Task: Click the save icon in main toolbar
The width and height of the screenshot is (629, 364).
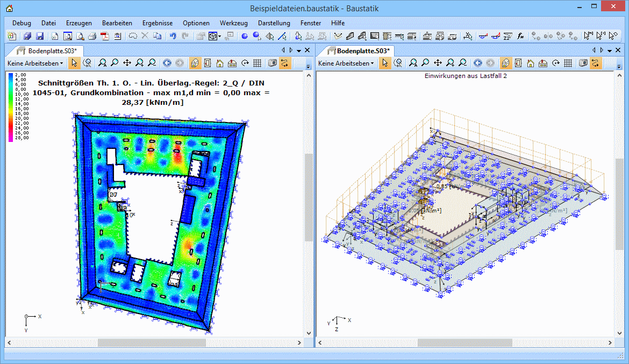Action: pos(40,36)
